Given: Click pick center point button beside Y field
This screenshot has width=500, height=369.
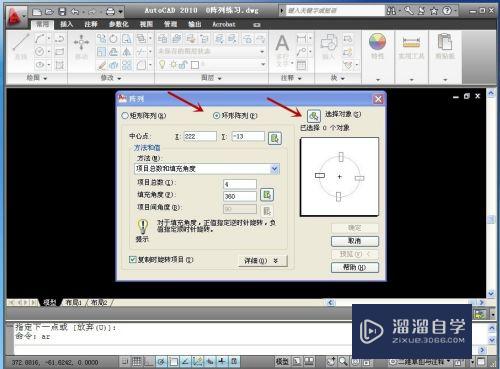Looking at the screenshot, I should click(x=275, y=138).
